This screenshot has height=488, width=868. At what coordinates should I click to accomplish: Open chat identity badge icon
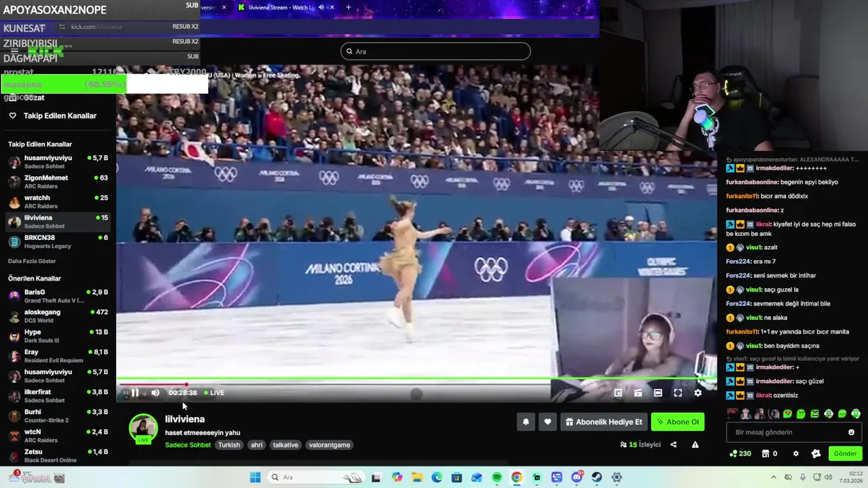point(816,453)
